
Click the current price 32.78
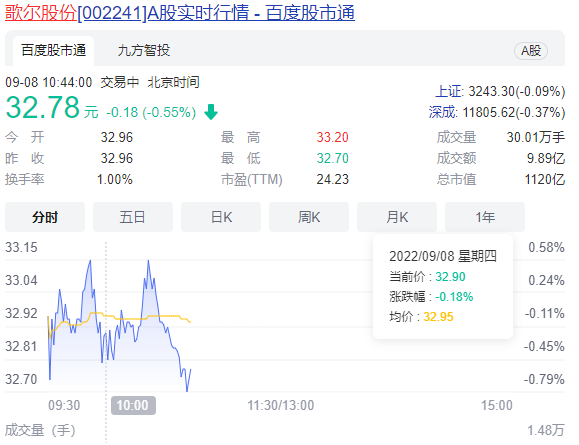42,107
